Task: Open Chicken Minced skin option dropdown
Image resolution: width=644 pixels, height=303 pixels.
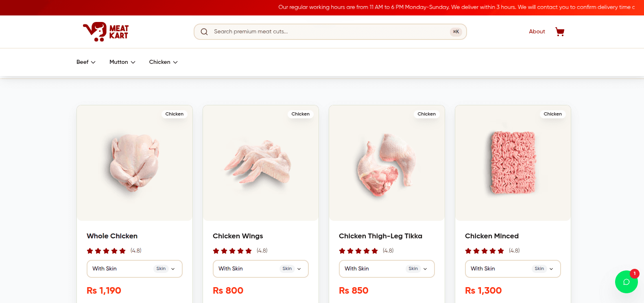Action: point(513,269)
